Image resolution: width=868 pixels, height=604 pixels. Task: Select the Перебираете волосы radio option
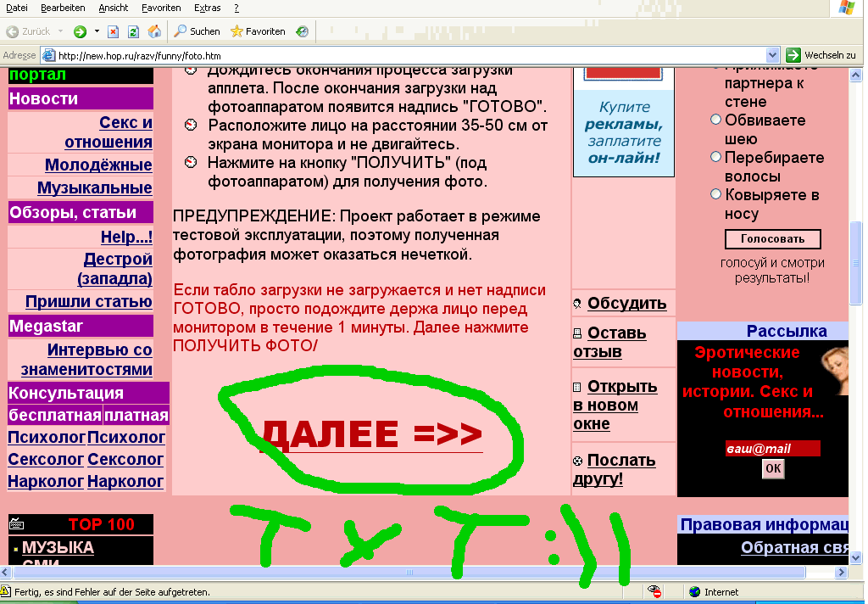click(x=715, y=157)
